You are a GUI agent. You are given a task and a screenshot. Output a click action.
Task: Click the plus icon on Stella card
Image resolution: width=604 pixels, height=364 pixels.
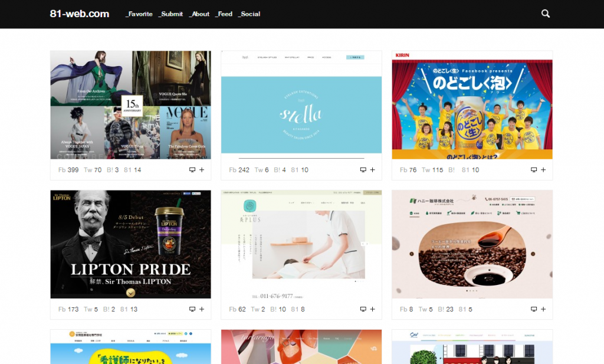tap(373, 170)
